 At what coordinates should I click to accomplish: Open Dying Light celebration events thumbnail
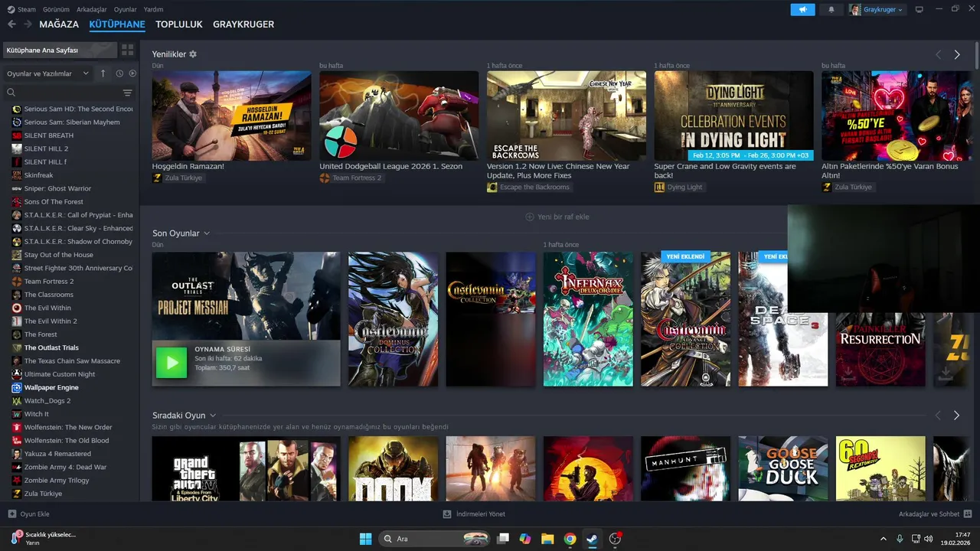point(733,116)
